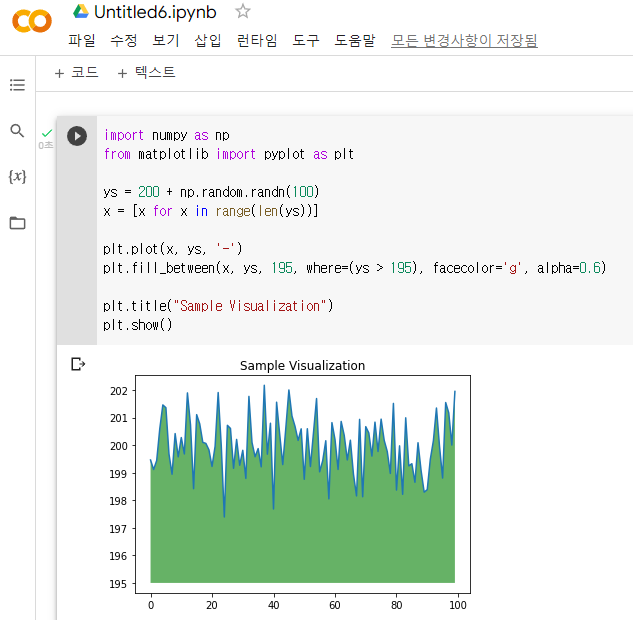633x620 pixels.
Task: Open the Files folder panel
Action: coord(17,223)
